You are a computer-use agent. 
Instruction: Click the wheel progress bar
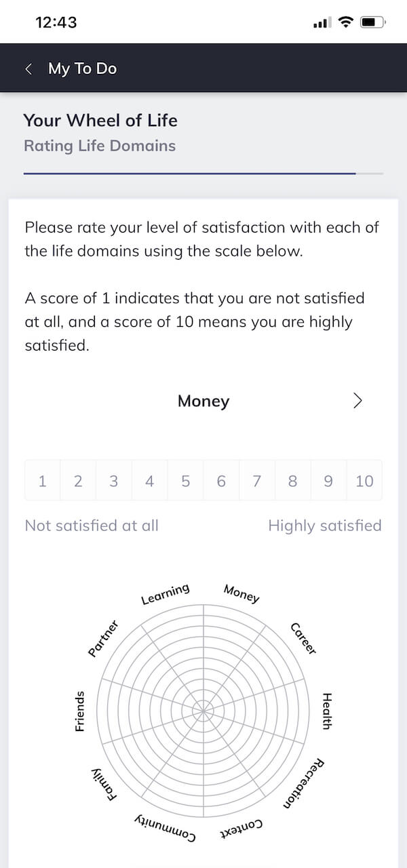click(x=203, y=174)
